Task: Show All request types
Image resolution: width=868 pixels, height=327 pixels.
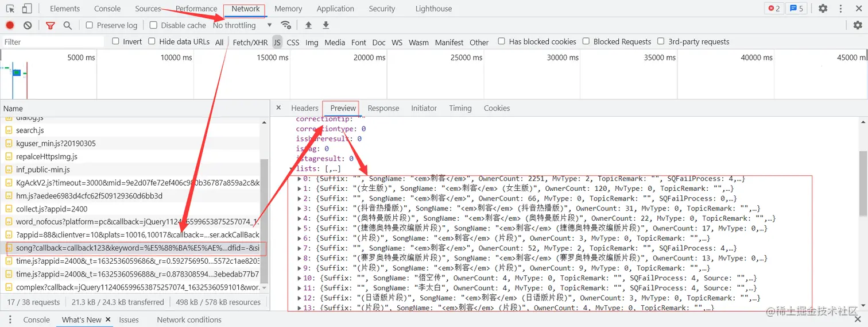Action: point(219,42)
